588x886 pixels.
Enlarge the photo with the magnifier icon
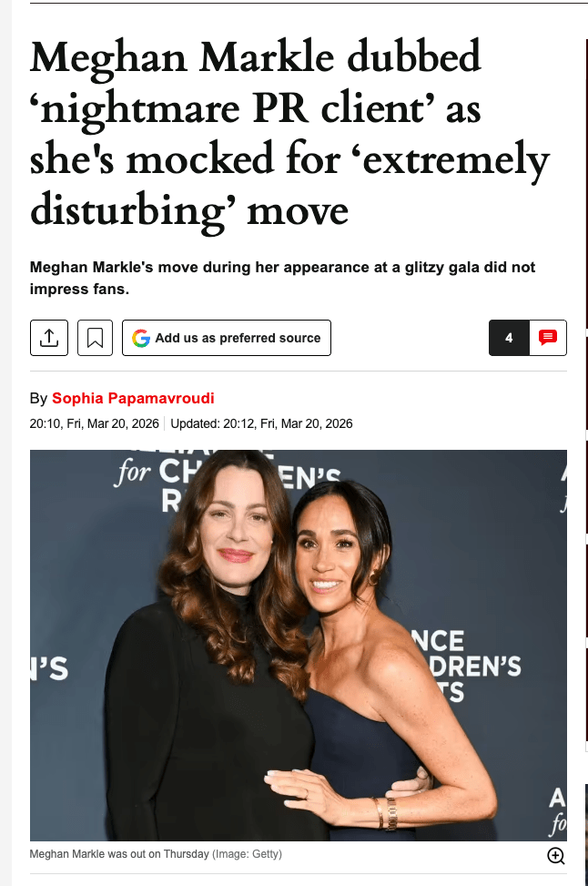[555, 855]
